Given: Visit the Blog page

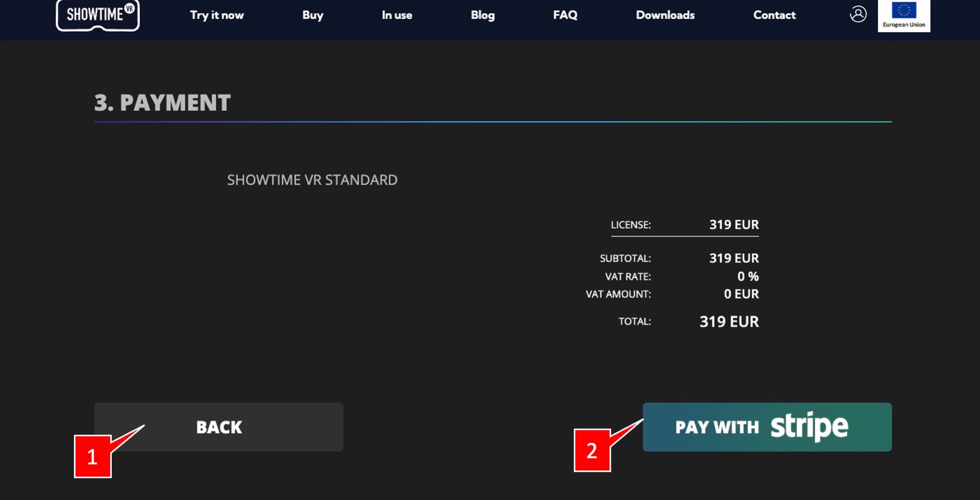Looking at the screenshot, I should click(483, 15).
